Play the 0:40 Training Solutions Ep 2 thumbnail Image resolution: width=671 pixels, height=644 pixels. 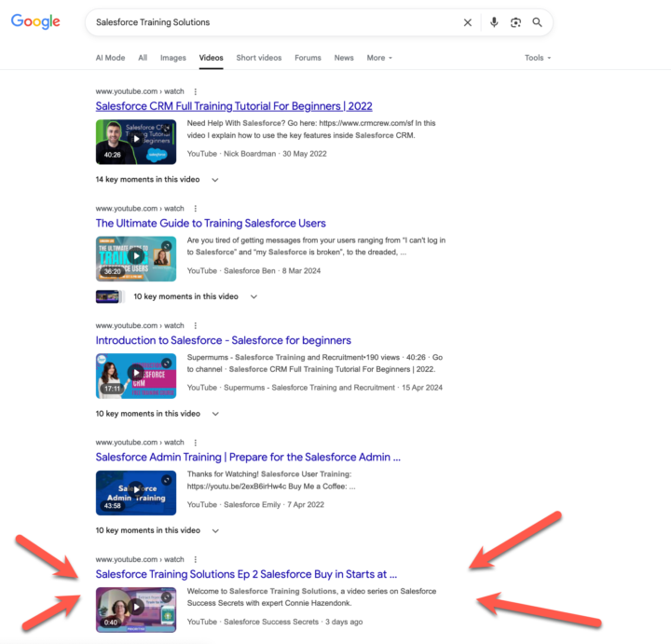(x=136, y=610)
